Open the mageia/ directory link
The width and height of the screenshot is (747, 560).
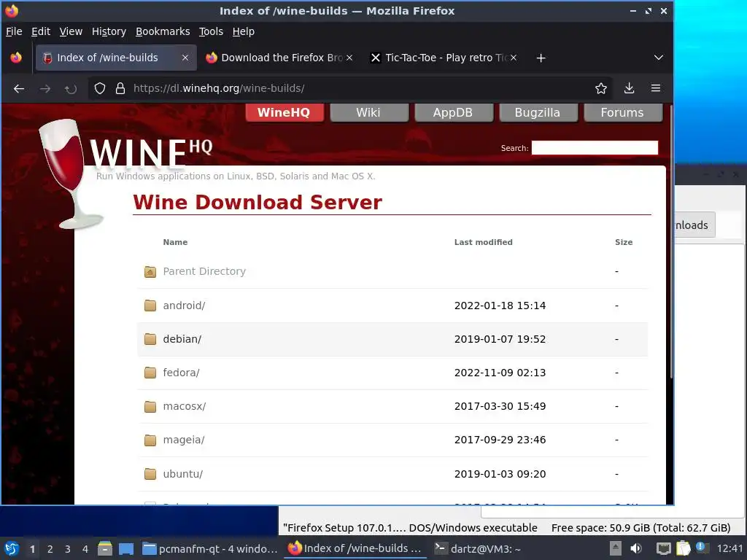183,440
